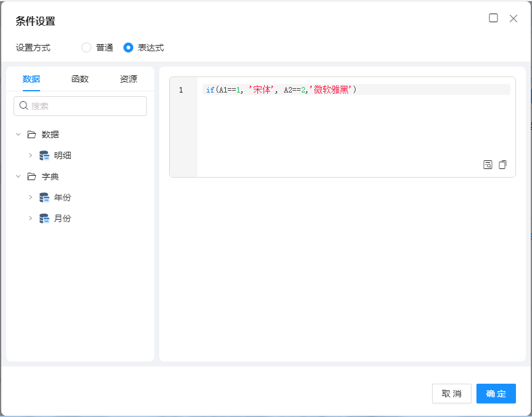Collapse the 字典 folder node

tap(18, 176)
